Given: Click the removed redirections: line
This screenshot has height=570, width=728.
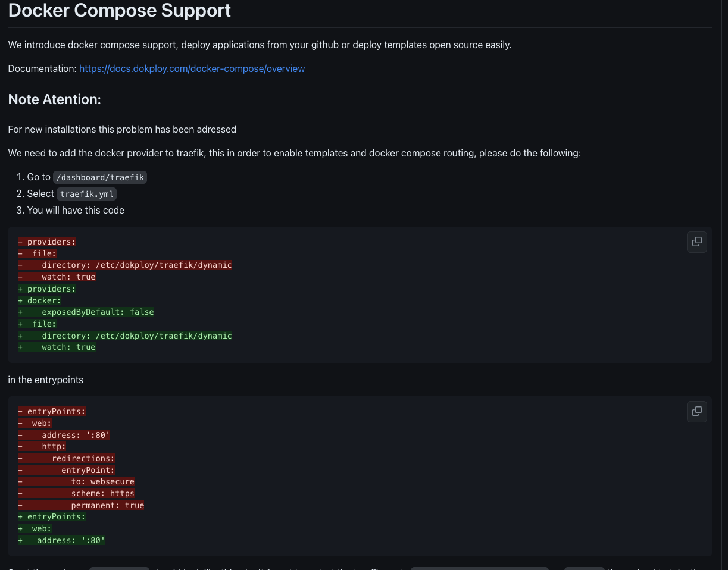Looking at the screenshot, I should [83, 458].
